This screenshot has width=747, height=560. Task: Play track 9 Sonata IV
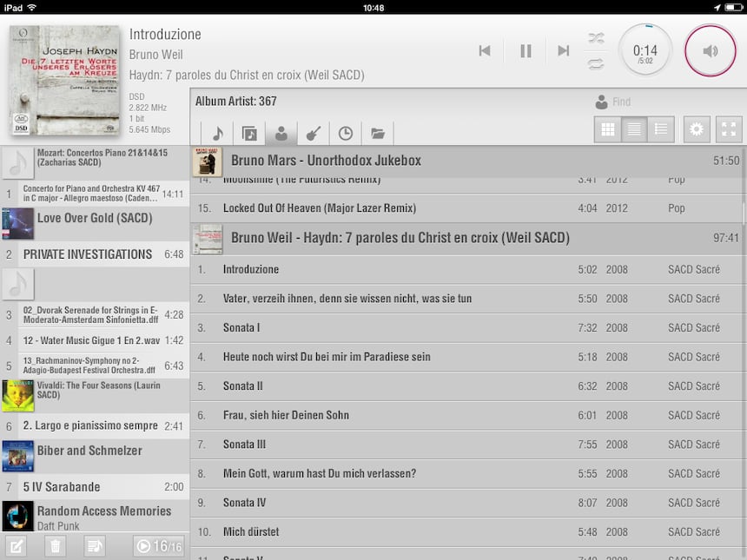[x=467, y=503]
